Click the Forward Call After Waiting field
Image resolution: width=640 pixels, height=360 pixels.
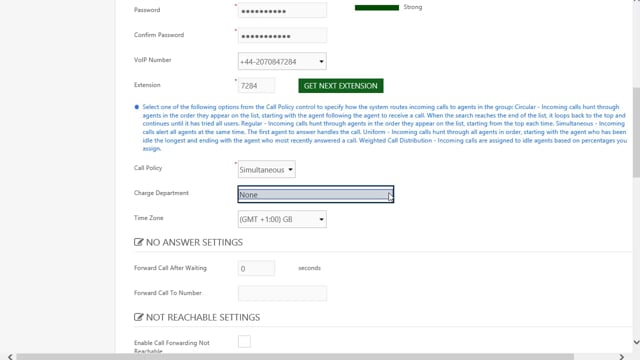(256, 269)
